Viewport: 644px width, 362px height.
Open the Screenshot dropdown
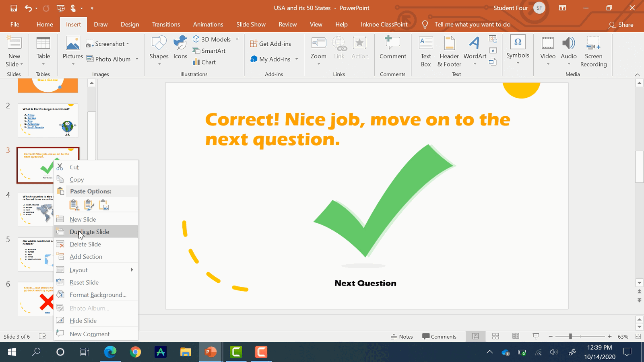pos(128,44)
